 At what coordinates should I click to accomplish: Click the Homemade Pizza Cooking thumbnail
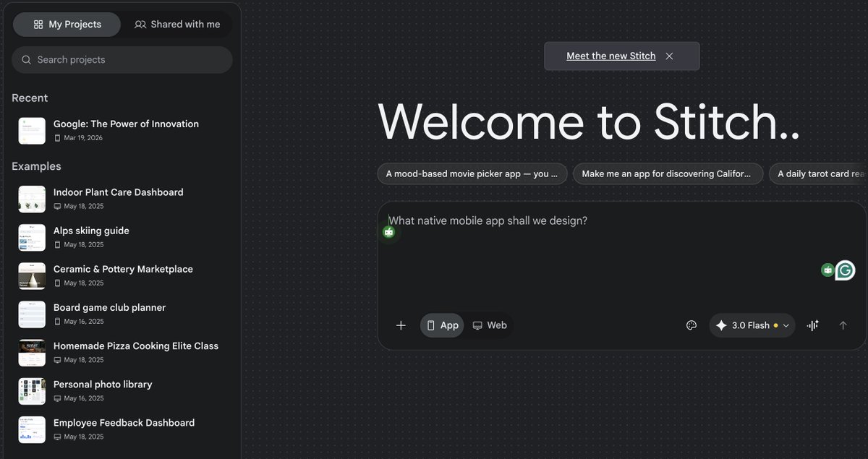point(32,352)
